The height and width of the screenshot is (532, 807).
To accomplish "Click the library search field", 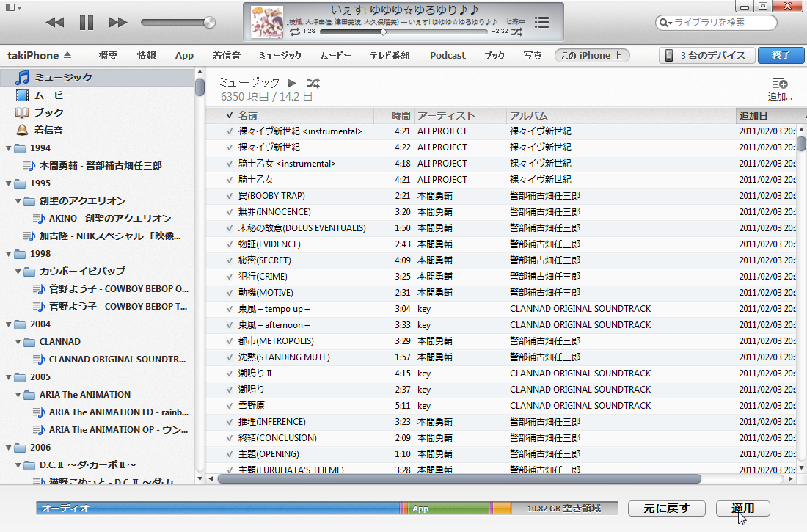I will 716,23.
